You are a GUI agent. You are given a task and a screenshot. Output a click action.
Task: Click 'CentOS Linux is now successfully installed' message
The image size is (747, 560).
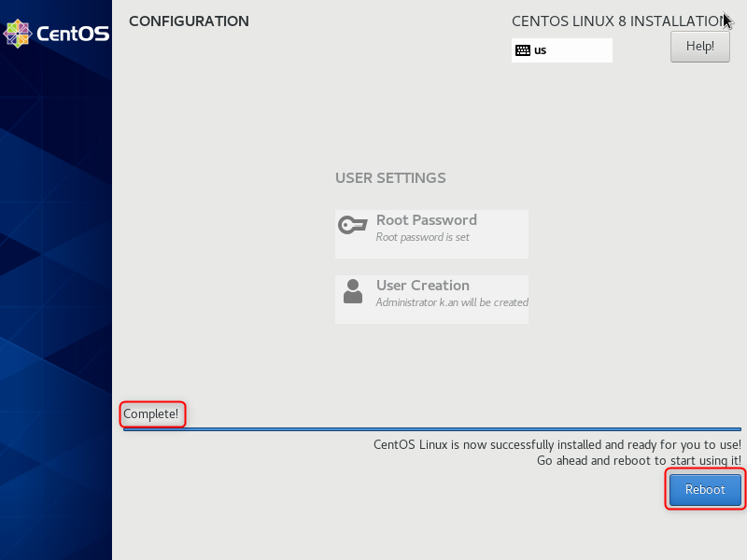557,445
